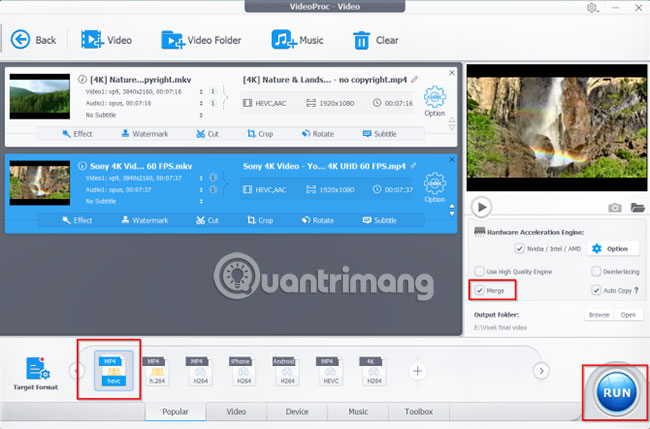Switch to Toolbox tab
Image resolution: width=650 pixels, height=429 pixels.
click(x=419, y=411)
